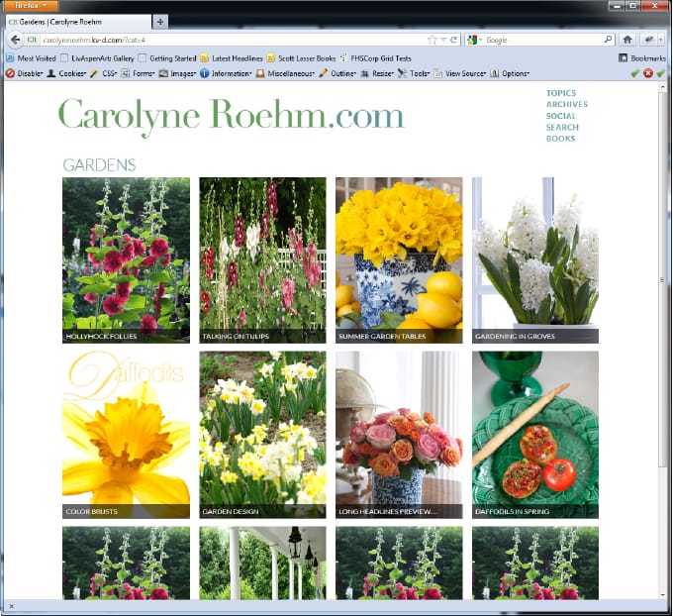Click the search magnifier icon
The height and width of the screenshot is (616, 673).
608,40
